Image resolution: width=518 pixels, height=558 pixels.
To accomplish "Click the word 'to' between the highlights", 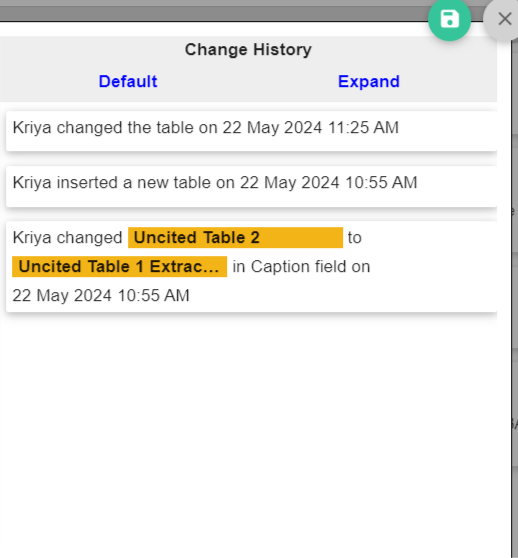I will [x=354, y=237].
